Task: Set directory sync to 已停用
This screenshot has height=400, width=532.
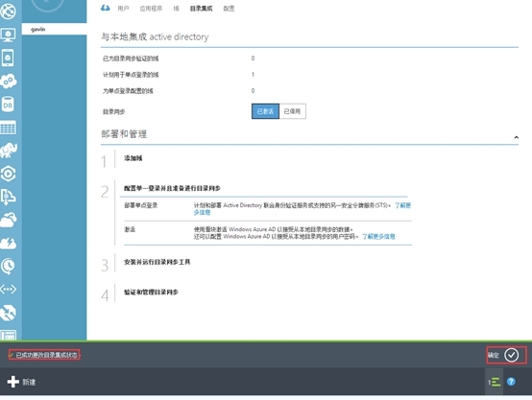Action: pyautogui.click(x=292, y=111)
